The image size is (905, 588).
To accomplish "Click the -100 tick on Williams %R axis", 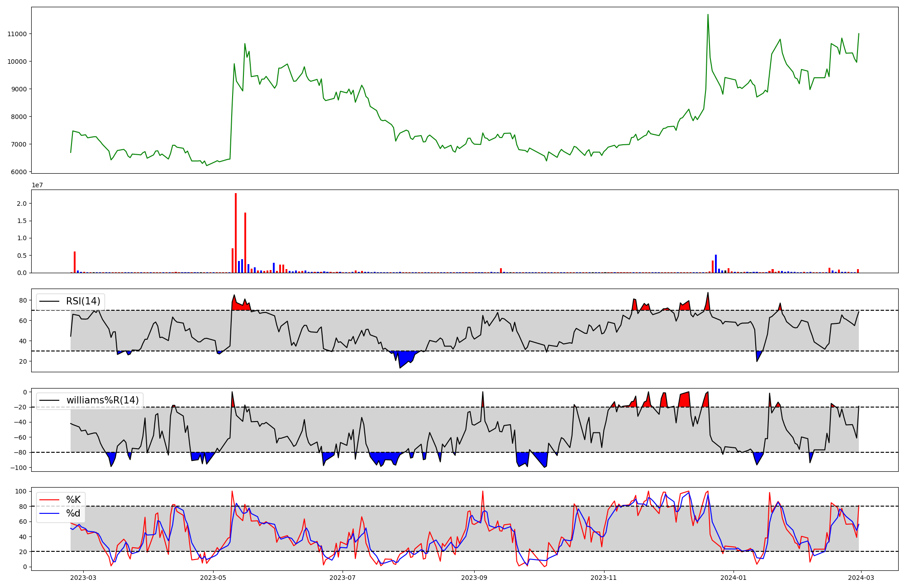I will [19, 467].
